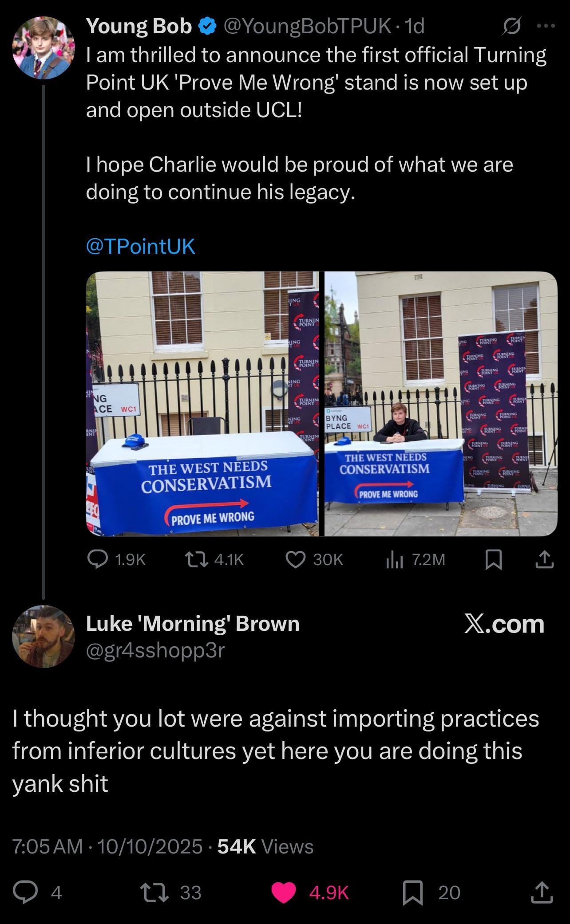This screenshot has width=570, height=924.
Task: Open the left empty-stand photo
Action: pos(202,404)
